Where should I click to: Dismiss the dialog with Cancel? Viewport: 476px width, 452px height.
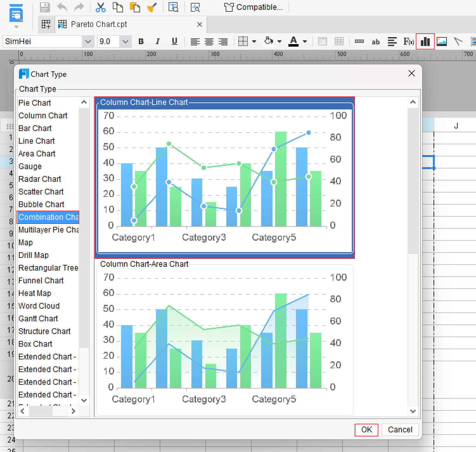400,429
